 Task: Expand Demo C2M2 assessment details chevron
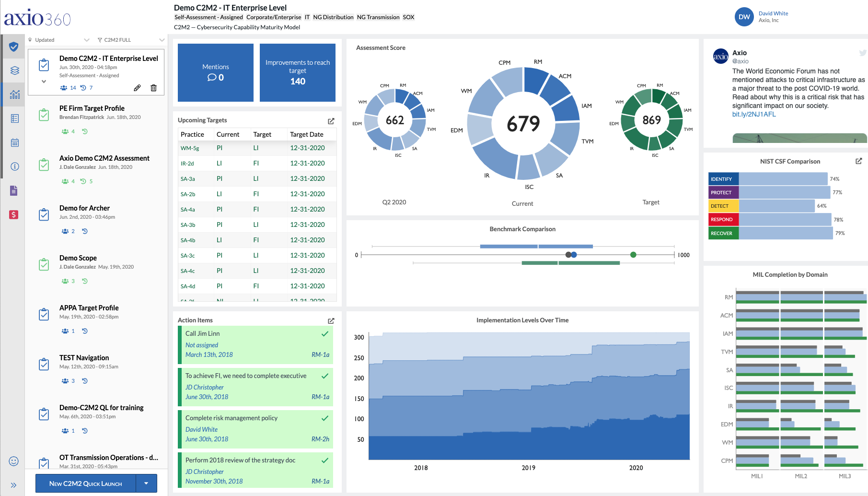(44, 82)
